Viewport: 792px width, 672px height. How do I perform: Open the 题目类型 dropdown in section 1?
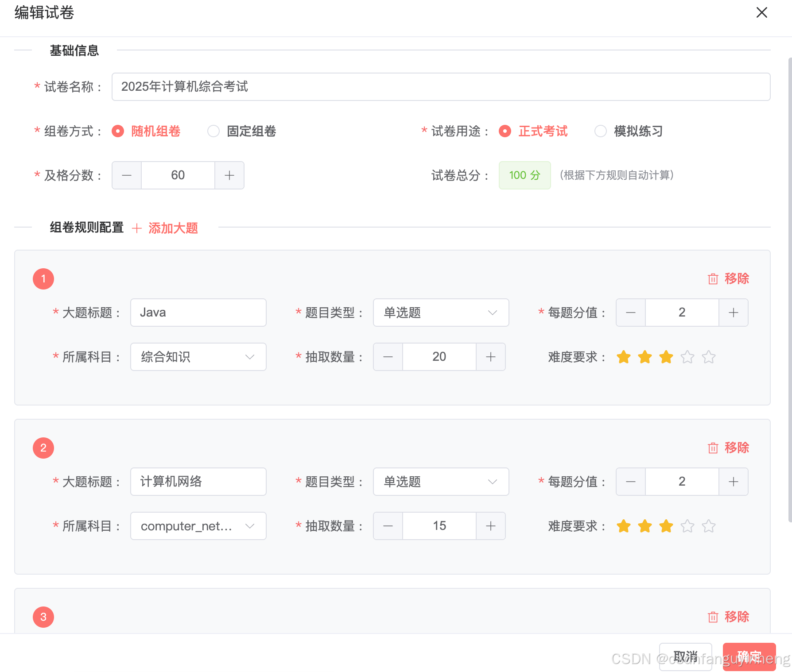pos(441,313)
